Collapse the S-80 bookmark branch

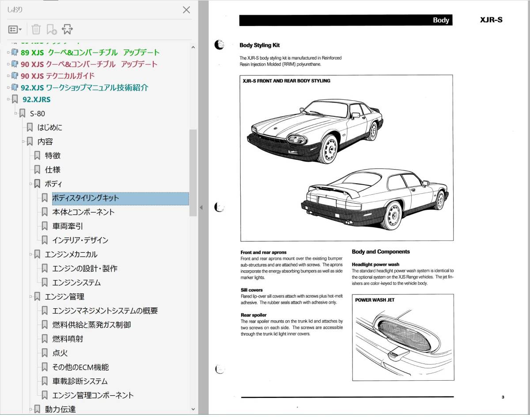[15, 114]
